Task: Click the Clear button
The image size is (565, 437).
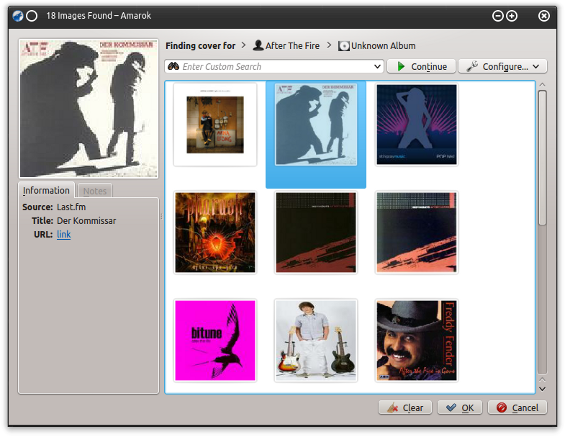Action: tap(405, 407)
